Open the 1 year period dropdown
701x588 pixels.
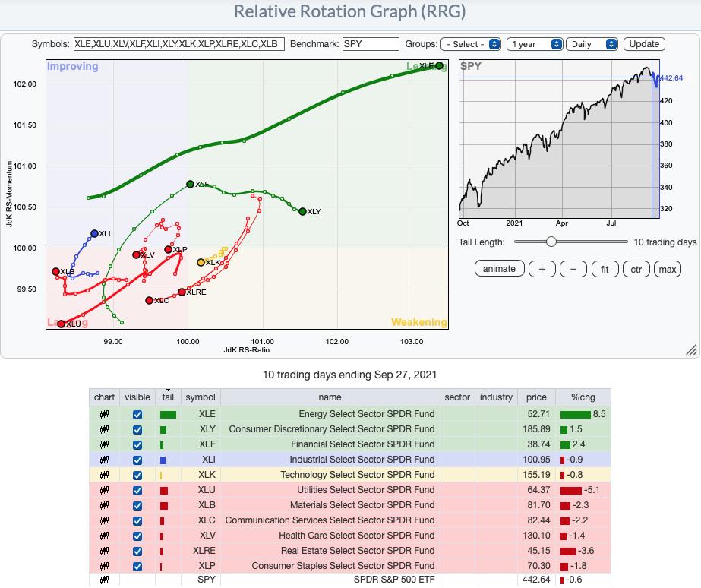click(534, 44)
